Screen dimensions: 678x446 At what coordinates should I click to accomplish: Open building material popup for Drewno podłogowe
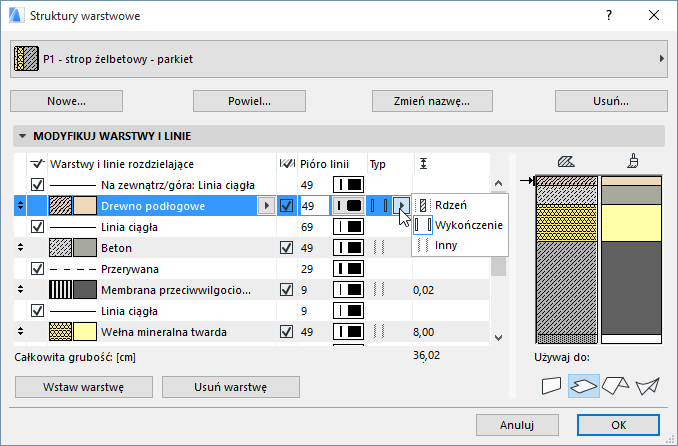(266, 206)
